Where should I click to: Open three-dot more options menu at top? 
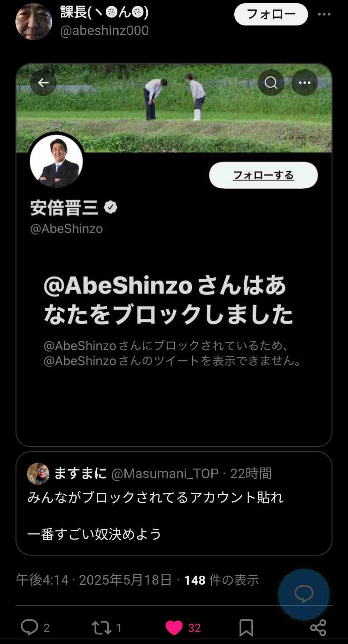click(324, 14)
